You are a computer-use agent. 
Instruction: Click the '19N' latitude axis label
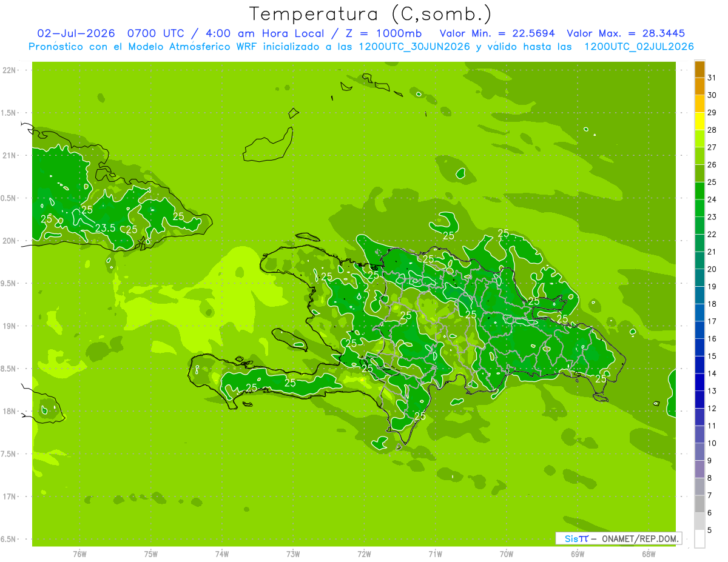pyautogui.click(x=9, y=326)
